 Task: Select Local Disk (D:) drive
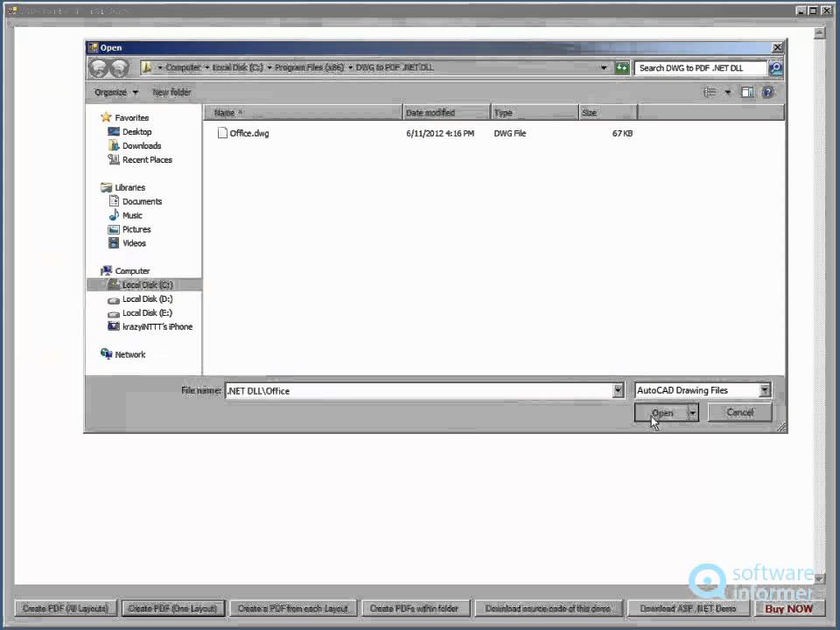click(147, 299)
